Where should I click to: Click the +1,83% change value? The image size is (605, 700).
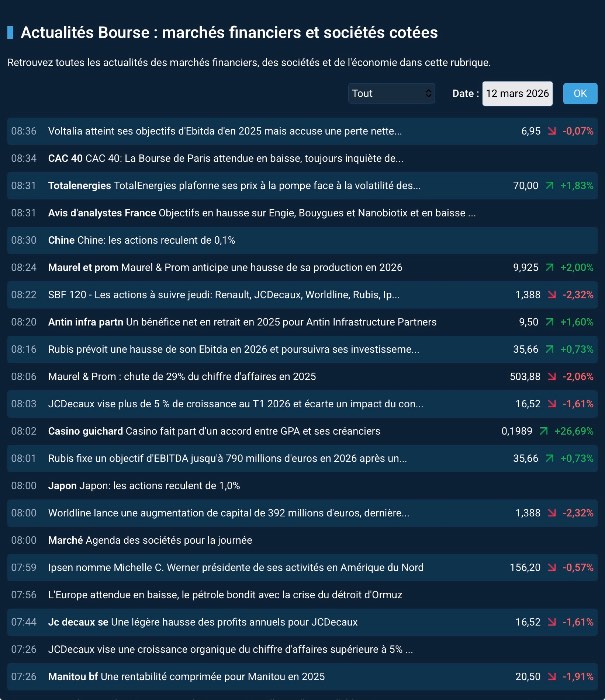[x=577, y=186]
